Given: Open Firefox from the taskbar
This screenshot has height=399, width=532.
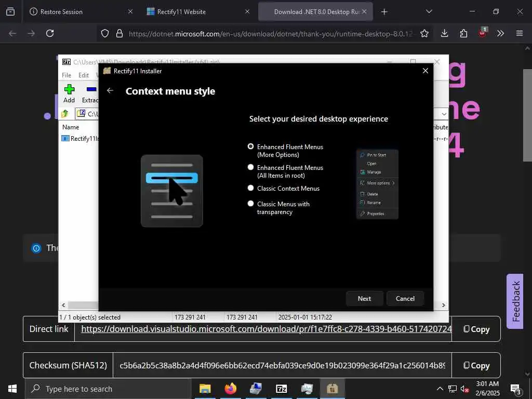Looking at the screenshot, I should (230, 389).
